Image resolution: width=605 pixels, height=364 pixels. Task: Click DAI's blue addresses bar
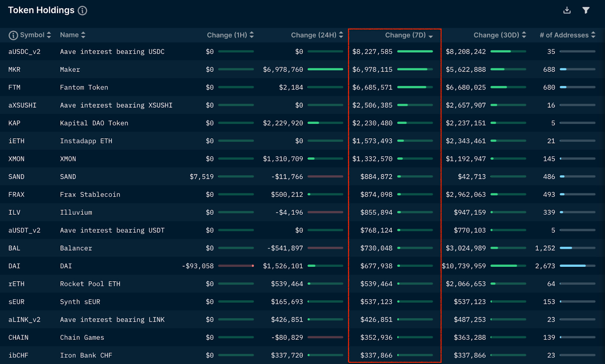[x=577, y=266]
